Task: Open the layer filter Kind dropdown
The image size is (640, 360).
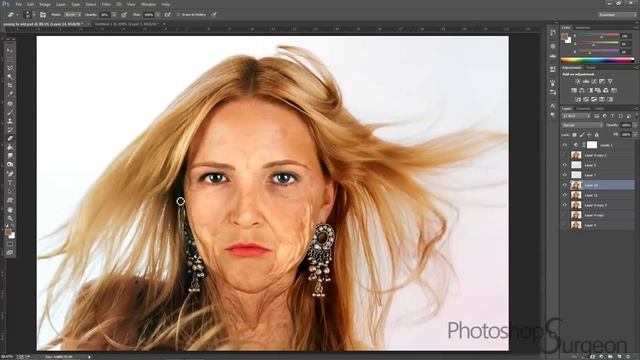Action: (x=576, y=116)
